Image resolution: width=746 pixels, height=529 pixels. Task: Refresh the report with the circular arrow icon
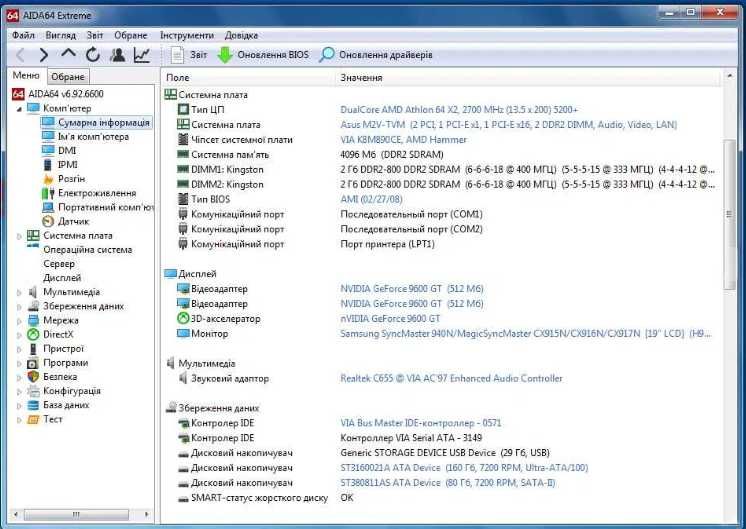pos(93,55)
